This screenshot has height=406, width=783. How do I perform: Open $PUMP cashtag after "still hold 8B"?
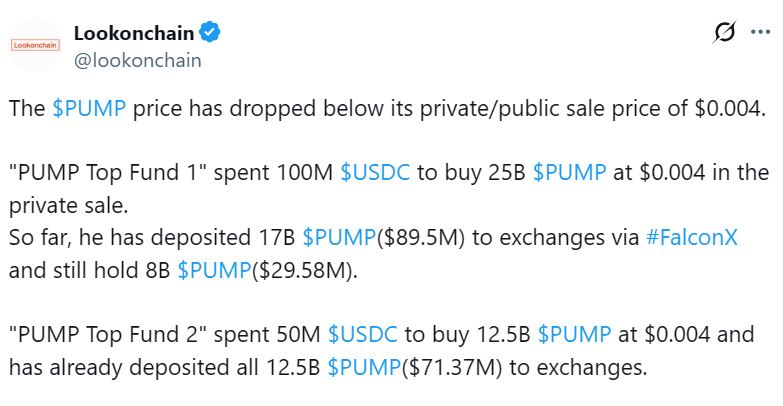click(x=213, y=268)
